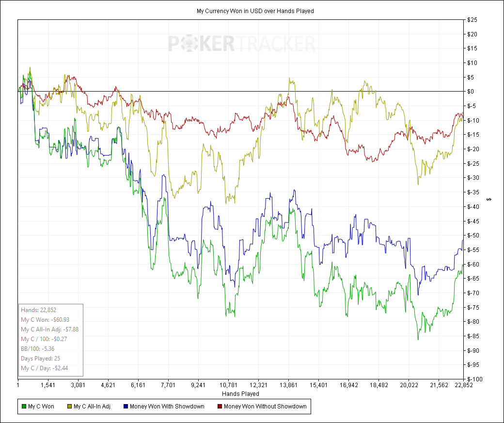This screenshot has width=504, height=423.
Task: Click the Hands Played axis label
Action: click(240, 394)
